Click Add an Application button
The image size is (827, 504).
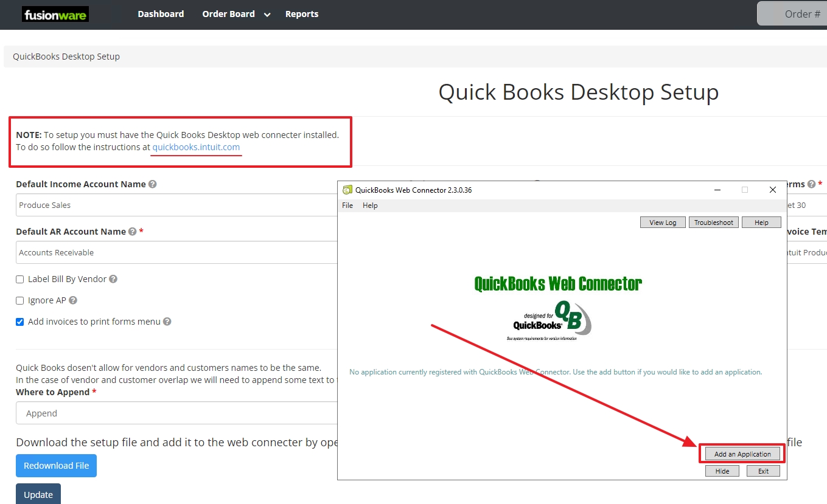(742, 454)
